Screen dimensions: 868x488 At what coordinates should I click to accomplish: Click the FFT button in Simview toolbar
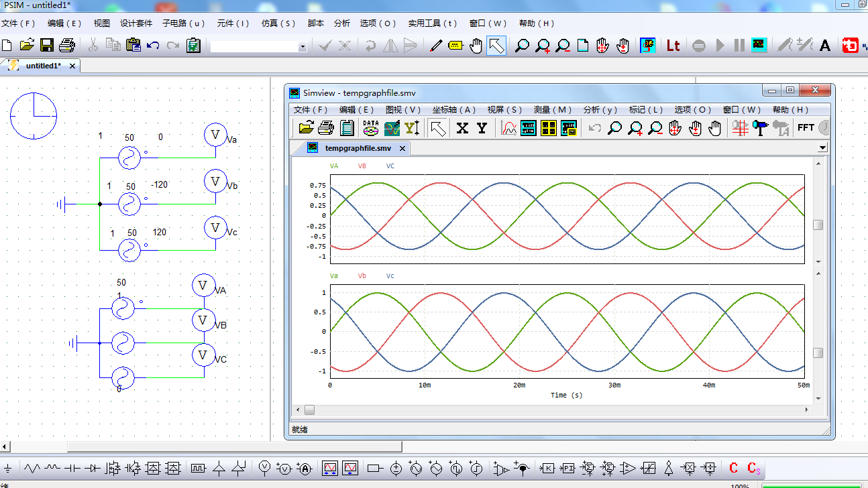click(806, 127)
